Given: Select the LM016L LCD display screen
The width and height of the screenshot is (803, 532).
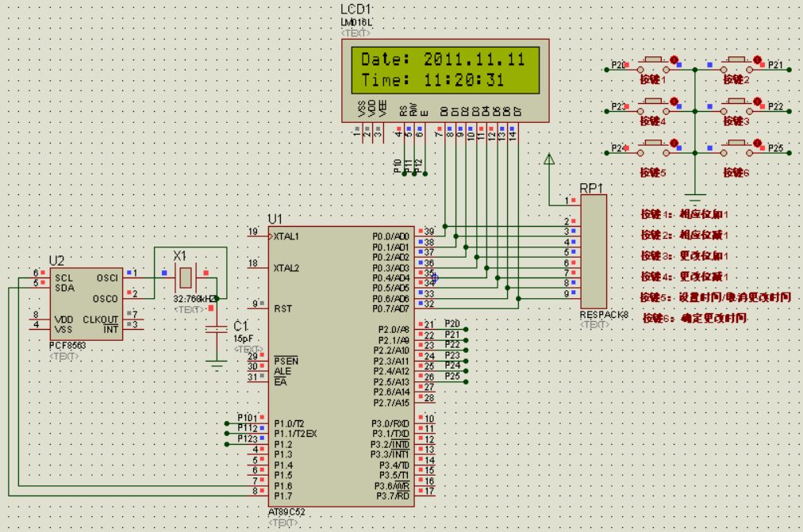Looking at the screenshot, I should pos(444,70).
